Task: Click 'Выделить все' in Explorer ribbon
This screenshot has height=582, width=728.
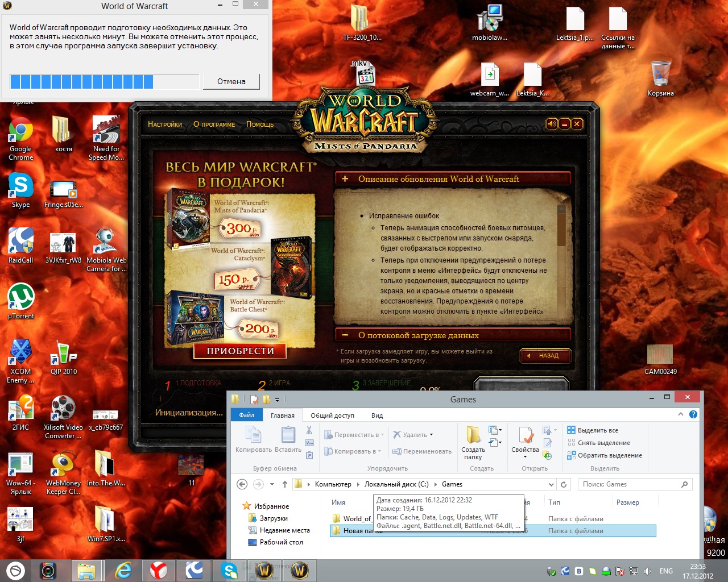Action: click(x=593, y=430)
